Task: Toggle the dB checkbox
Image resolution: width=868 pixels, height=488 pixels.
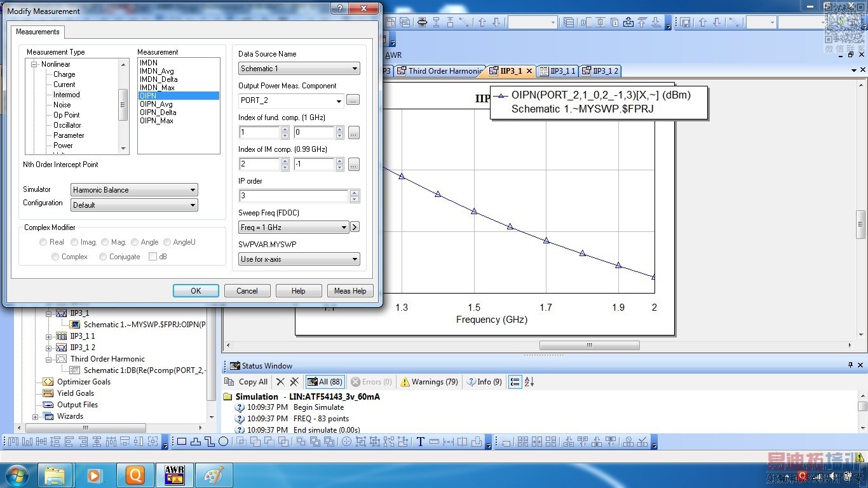Action: click(153, 257)
